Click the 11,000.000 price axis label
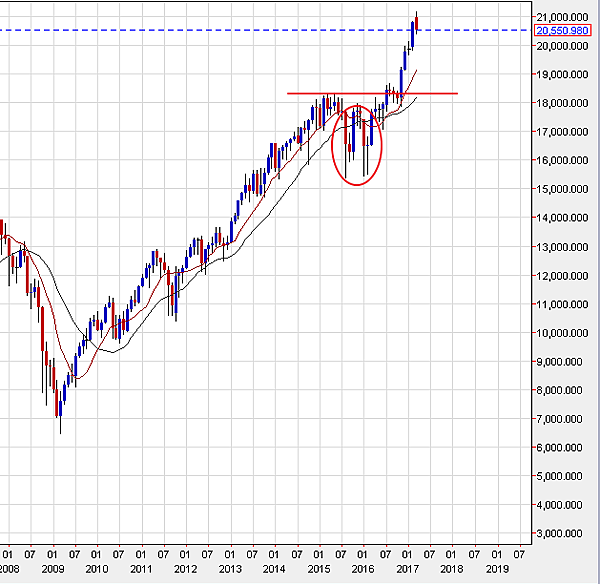The width and height of the screenshot is (600, 584). click(562, 304)
